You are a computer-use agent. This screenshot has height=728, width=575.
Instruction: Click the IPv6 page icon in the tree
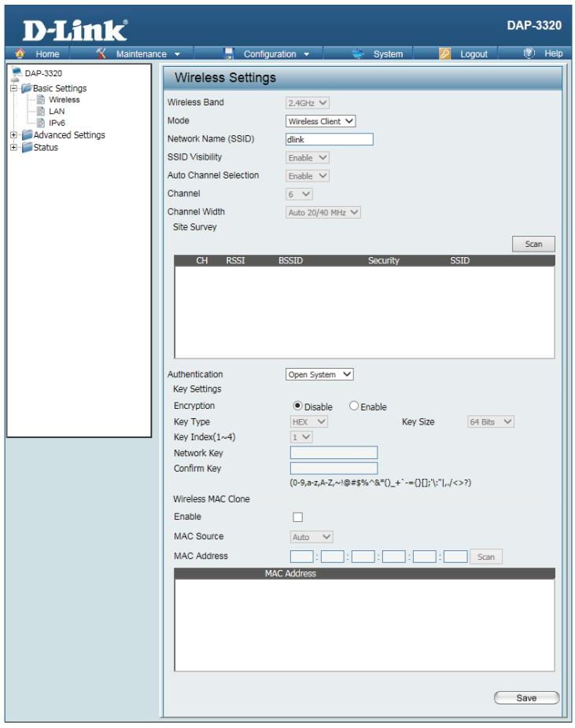[x=41, y=123]
